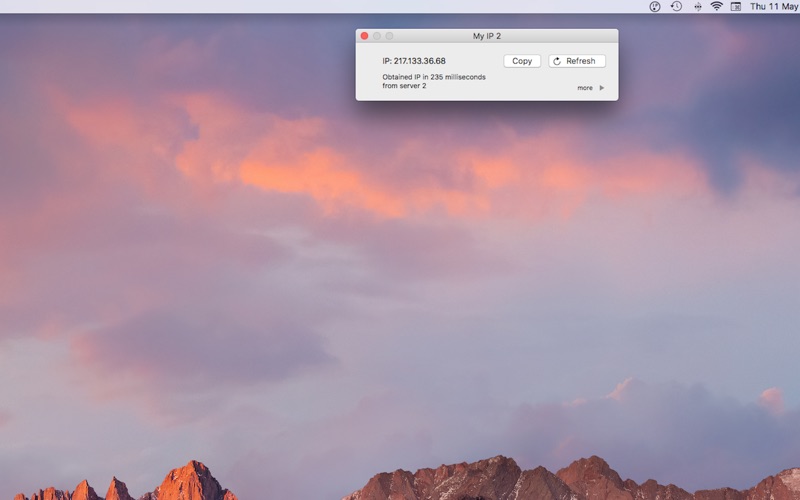
Task: Click the My IP menu bar icon
Action: [x=655, y=6]
